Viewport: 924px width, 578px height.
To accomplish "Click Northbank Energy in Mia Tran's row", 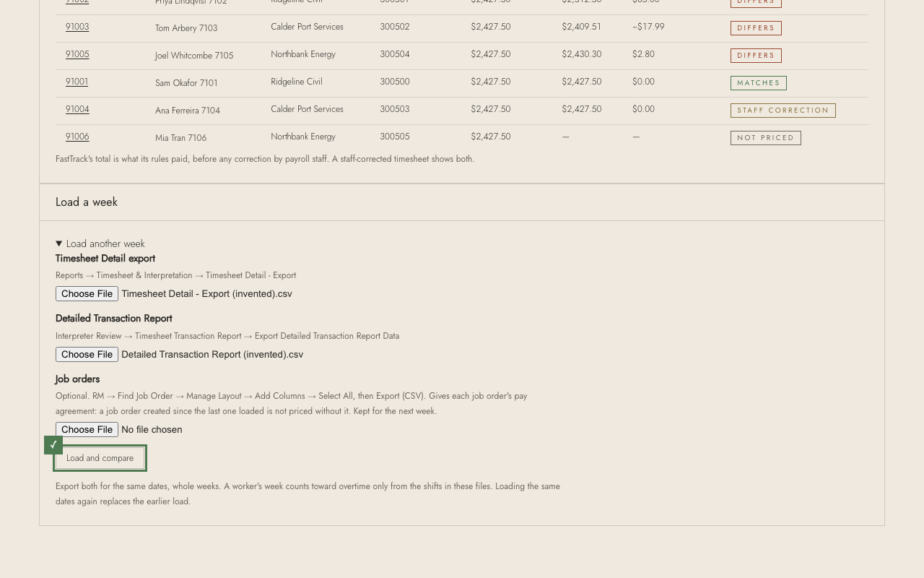I will (303, 137).
